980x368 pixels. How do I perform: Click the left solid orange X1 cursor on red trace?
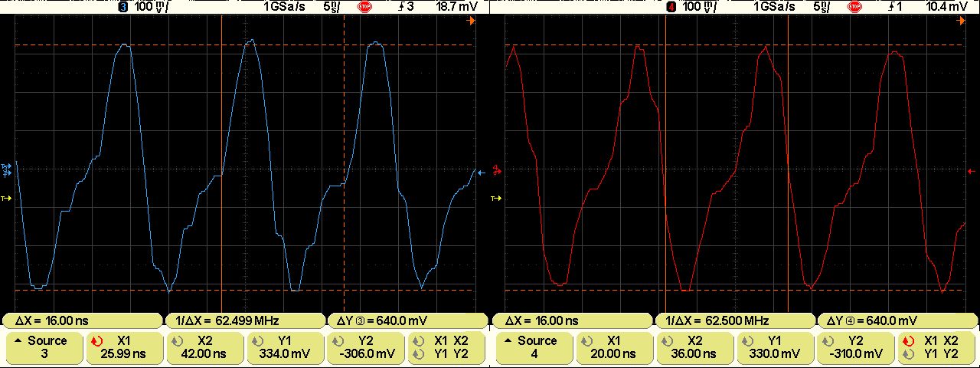[665, 163]
